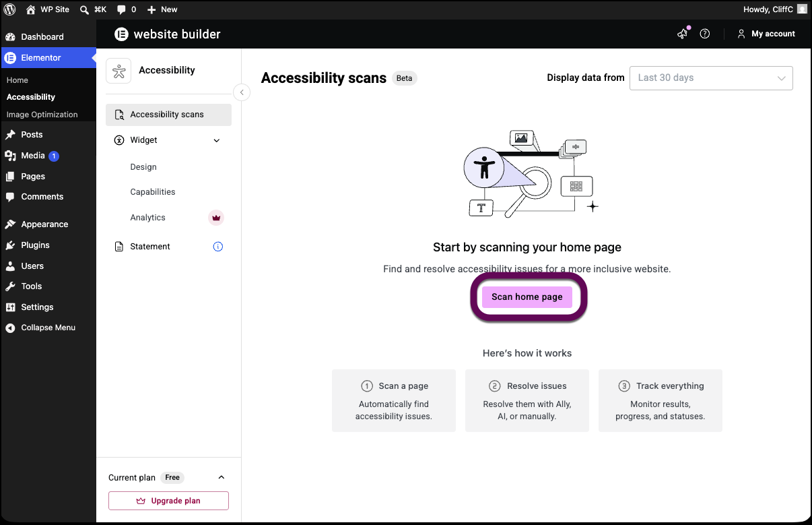
Task: Open Image Optimization submenu
Action: coord(42,115)
